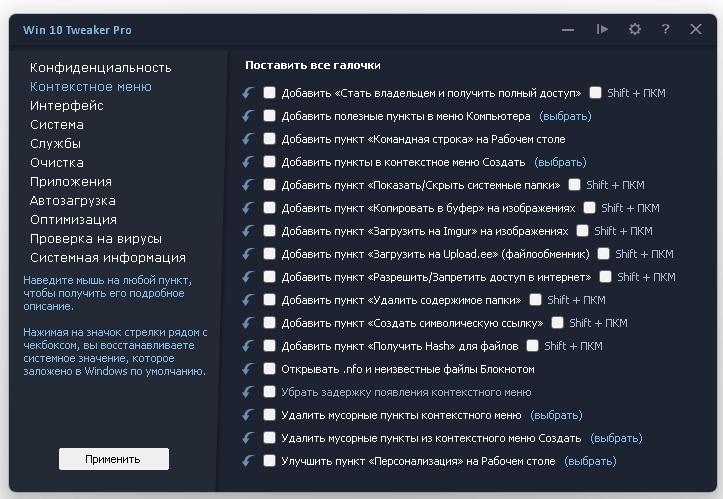Restore default for «Командная строка» row

[248, 139]
